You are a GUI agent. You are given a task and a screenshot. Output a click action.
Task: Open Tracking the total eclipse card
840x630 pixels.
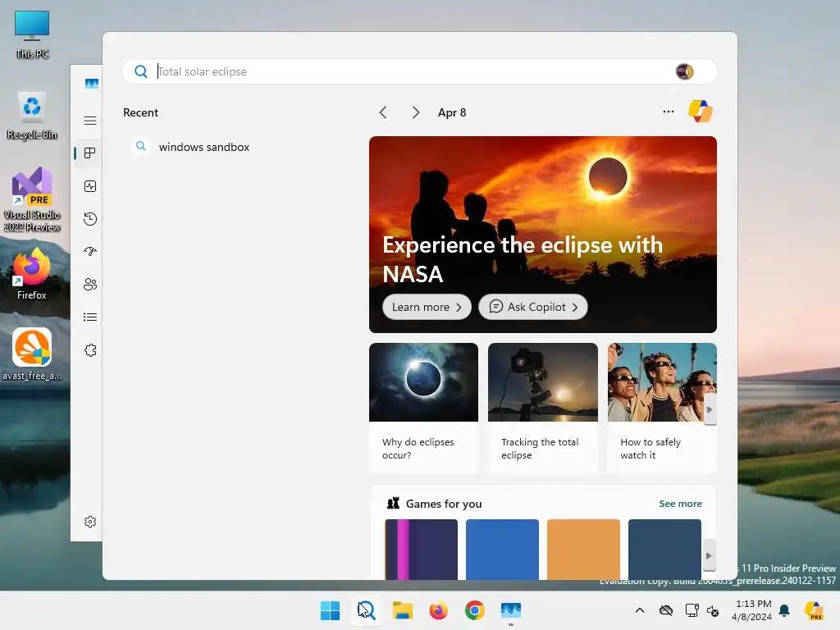(543, 409)
